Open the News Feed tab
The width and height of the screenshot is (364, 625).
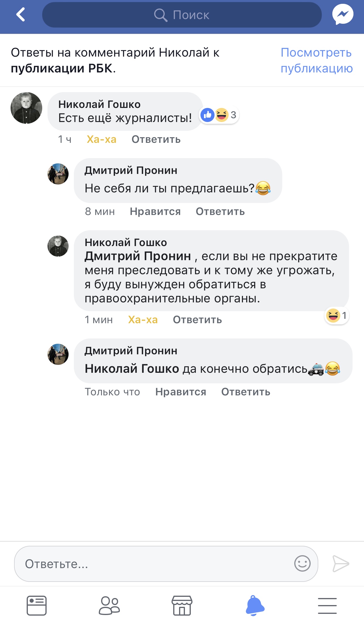pyautogui.click(x=37, y=605)
